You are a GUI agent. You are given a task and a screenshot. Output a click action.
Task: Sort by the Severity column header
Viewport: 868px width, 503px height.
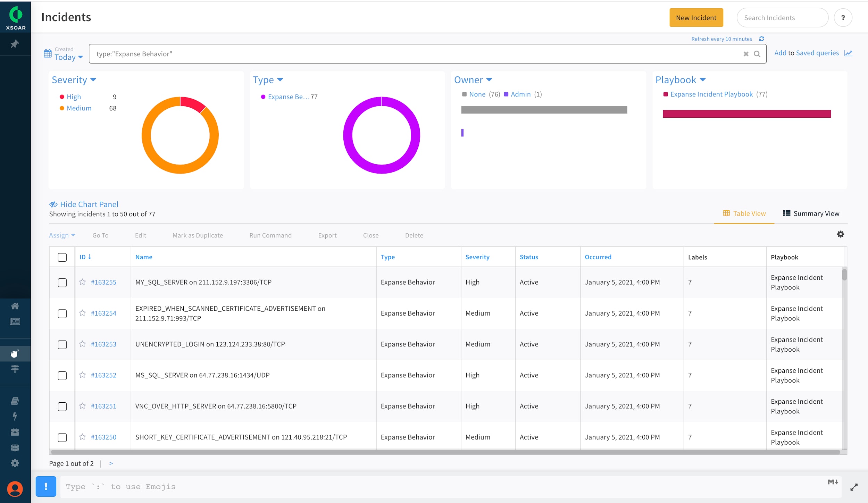click(x=477, y=257)
